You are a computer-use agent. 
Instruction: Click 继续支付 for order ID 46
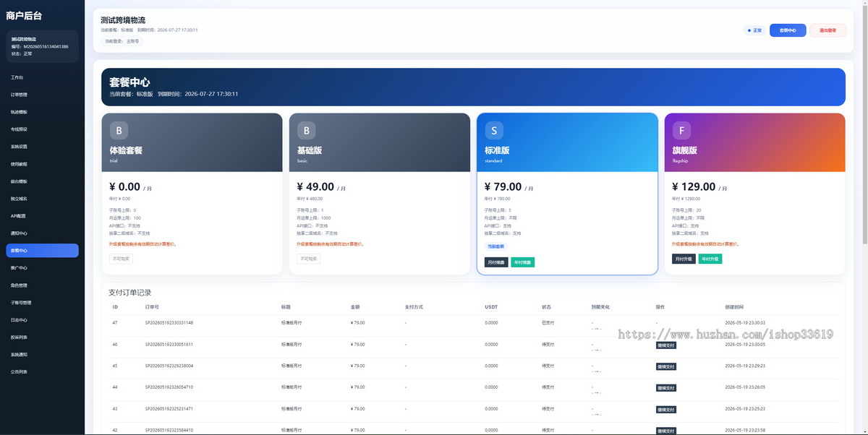pos(666,345)
